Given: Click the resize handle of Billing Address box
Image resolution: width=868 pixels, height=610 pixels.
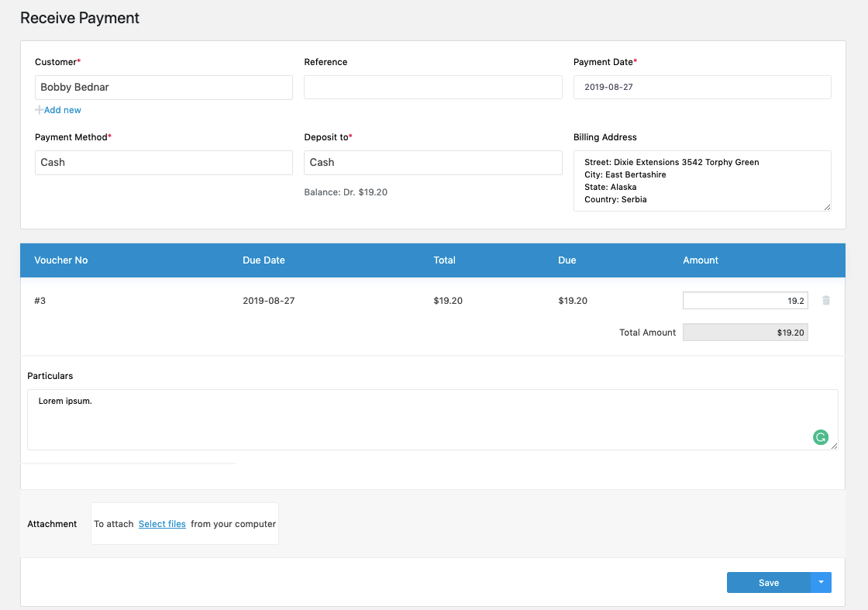Looking at the screenshot, I should click(x=828, y=208).
